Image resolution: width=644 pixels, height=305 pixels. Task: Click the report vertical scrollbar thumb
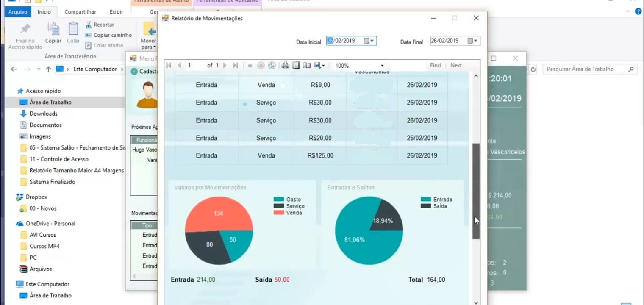[476, 191]
